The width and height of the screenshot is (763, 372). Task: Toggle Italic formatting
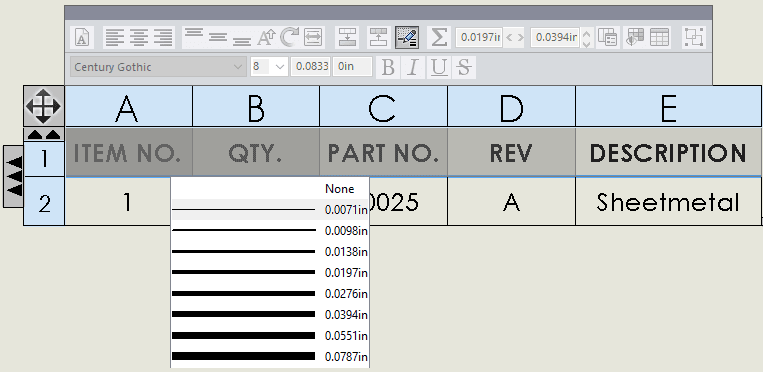[413, 67]
